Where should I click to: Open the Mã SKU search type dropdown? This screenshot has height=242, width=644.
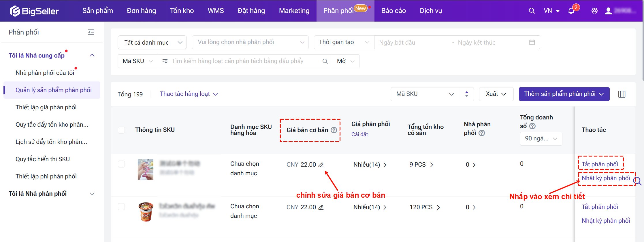(138, 61)
